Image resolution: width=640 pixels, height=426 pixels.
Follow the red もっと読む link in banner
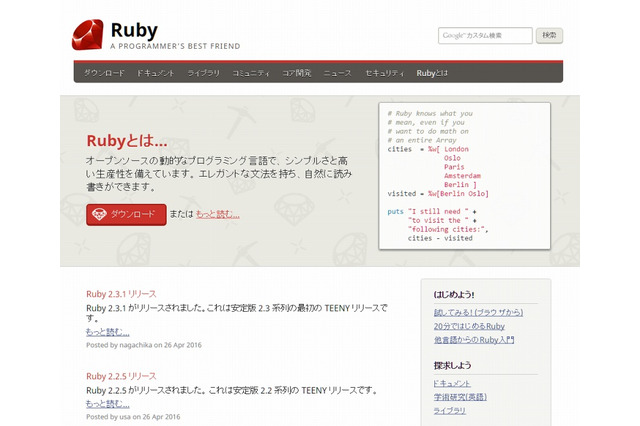[218, 214]
